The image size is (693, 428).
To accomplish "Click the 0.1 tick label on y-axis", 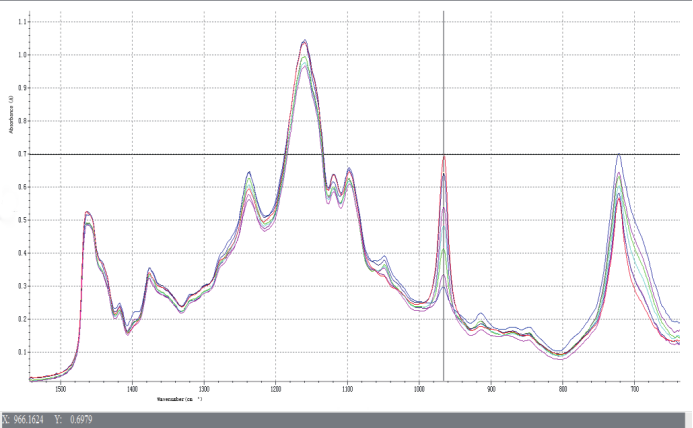I will pos(22,352).
